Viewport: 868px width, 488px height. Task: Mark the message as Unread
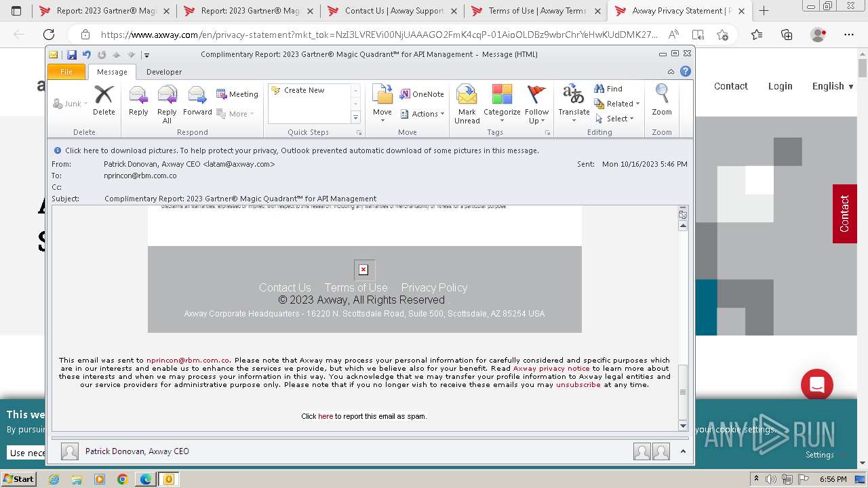click(467, 104)
